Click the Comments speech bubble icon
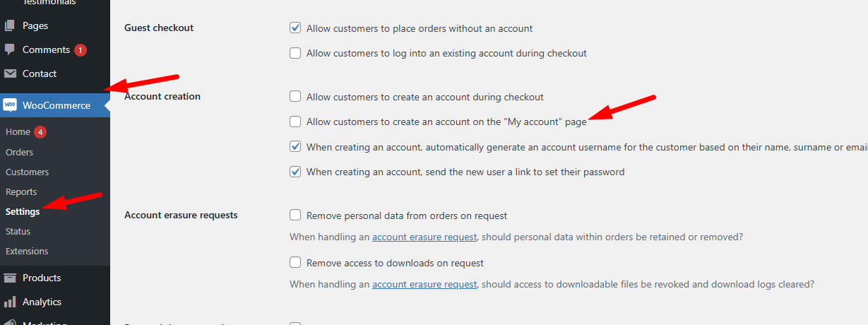 [10, 50]
